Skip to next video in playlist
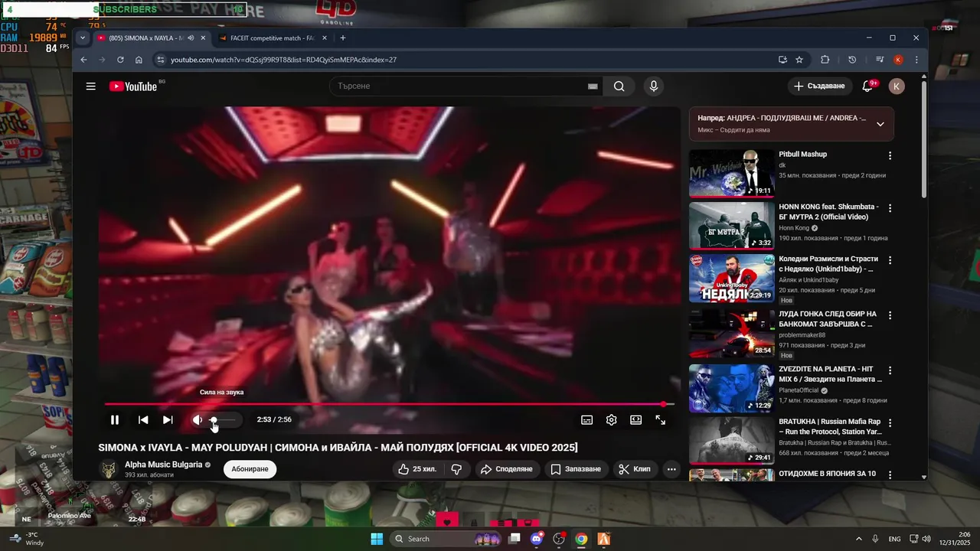This screenshot has height=551, width=980. (168, 419)
